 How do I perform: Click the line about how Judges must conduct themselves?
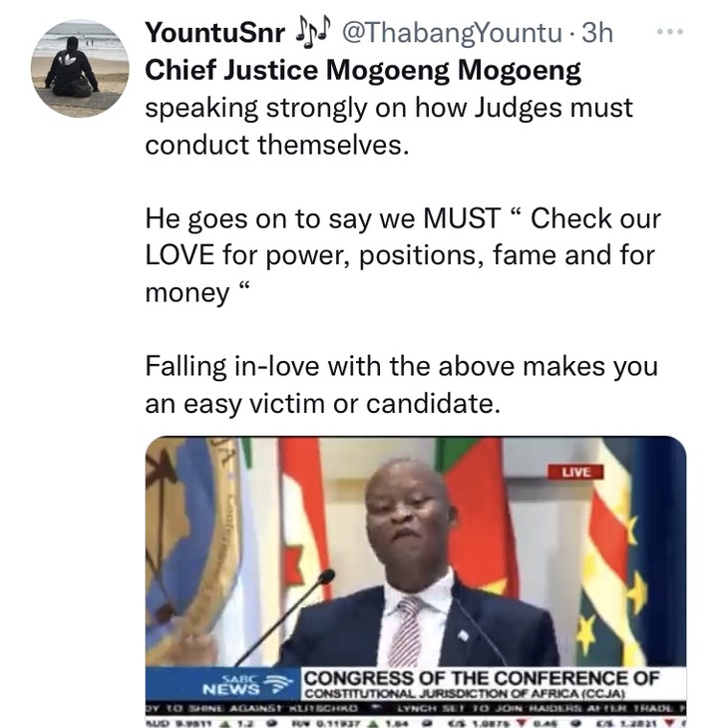pos(389,127)
